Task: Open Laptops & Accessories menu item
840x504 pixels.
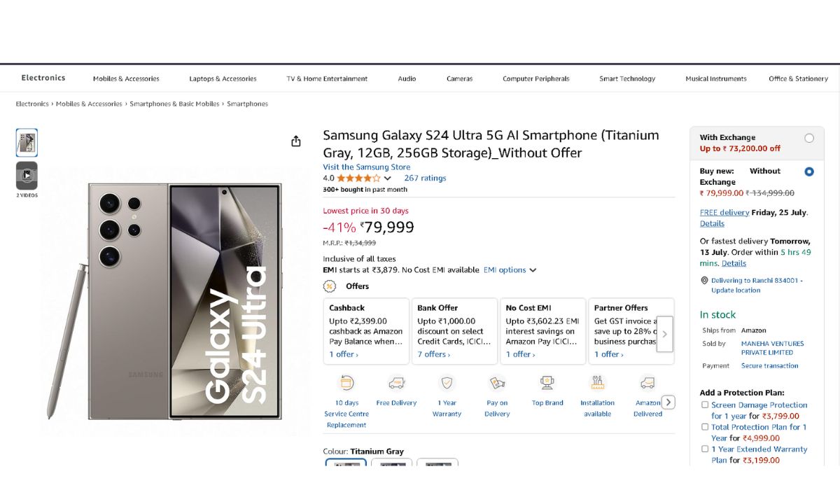Action: (223, 79)
